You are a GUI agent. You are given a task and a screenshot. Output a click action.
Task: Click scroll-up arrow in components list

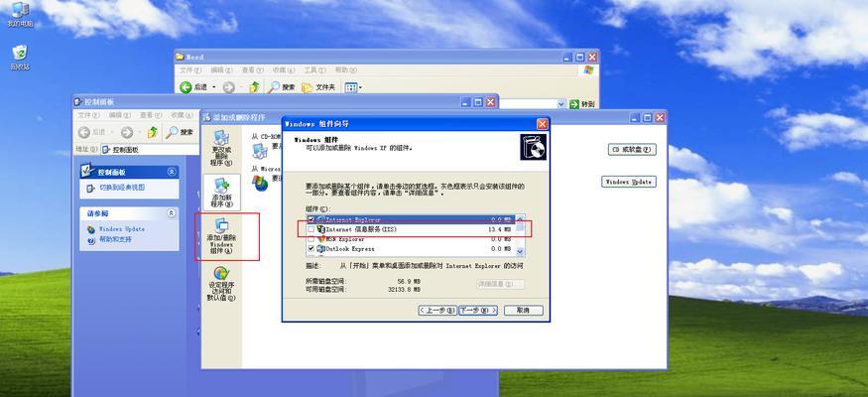[520, 219]
